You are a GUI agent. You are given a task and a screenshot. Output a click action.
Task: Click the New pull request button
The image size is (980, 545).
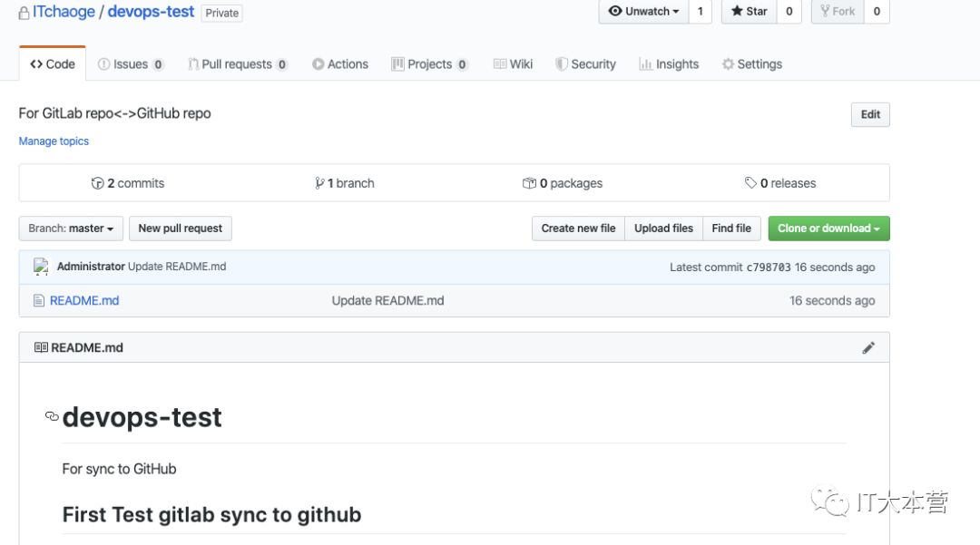(180, 229)
